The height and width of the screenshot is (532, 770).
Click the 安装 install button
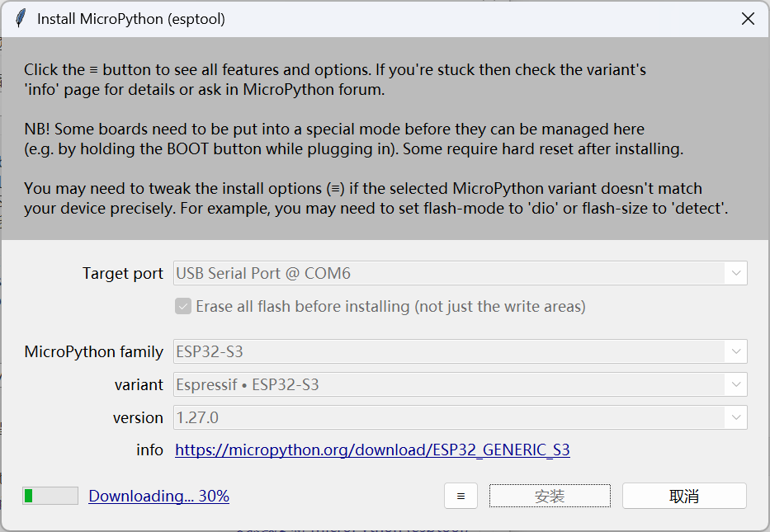[550, 496]
